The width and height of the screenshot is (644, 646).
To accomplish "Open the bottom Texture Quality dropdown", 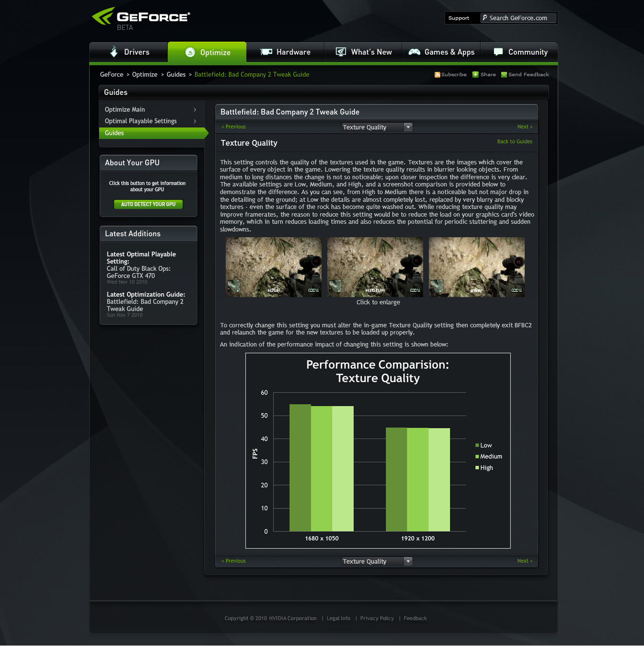I will (x=377, y=561).
